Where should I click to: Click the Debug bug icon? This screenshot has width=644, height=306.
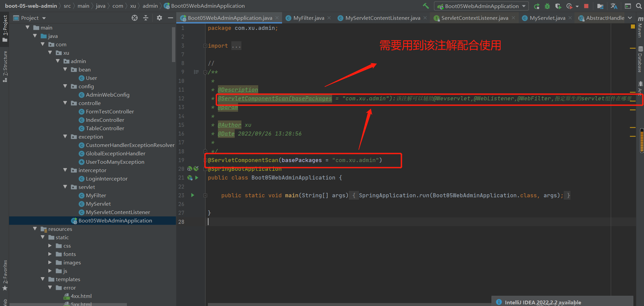coord(547,6)
